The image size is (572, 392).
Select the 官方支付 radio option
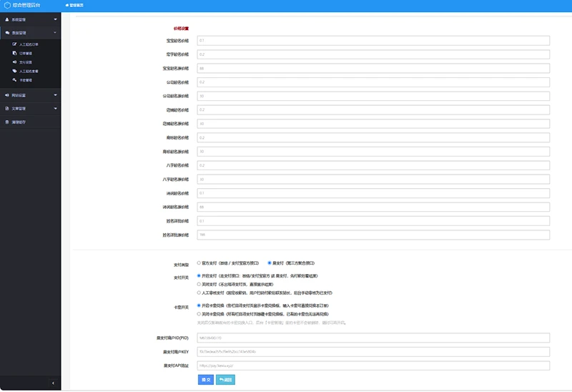pos(199,263)
